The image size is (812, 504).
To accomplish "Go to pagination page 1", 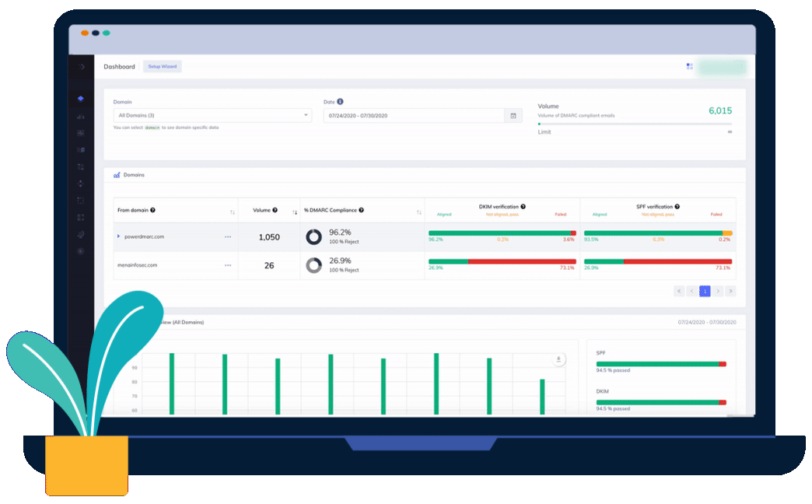I will coord(705,290).
